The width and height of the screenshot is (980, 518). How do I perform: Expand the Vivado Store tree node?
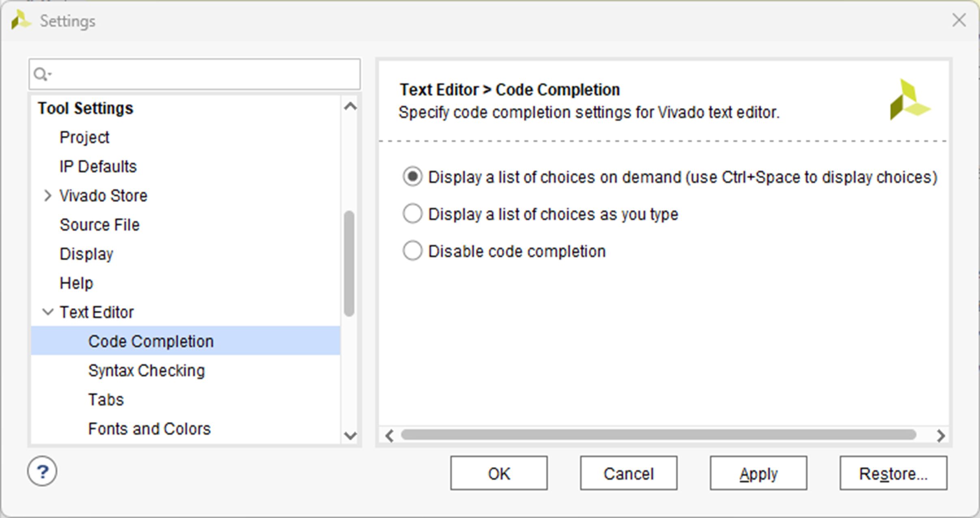(x=47, y=196)
